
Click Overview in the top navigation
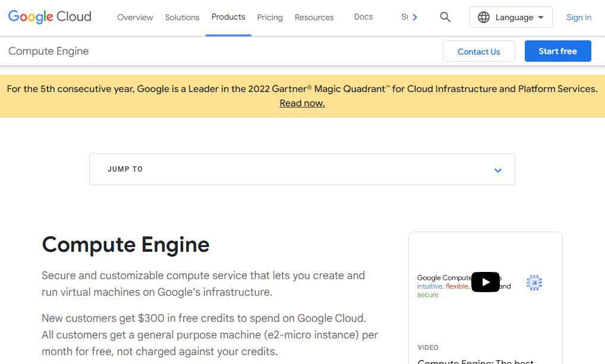click(135, 17)
